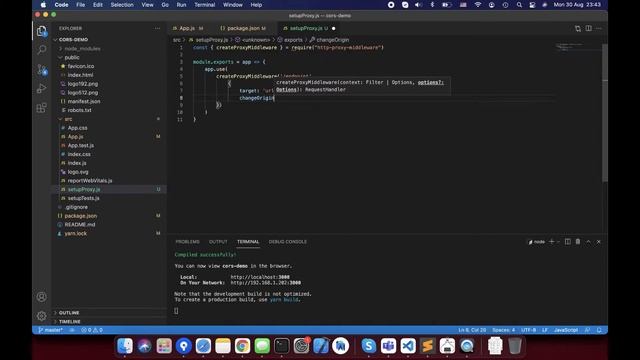Switch to the App.js editor tab
The height and width of the screenshot is (360, 640).
tap(188, 28)
